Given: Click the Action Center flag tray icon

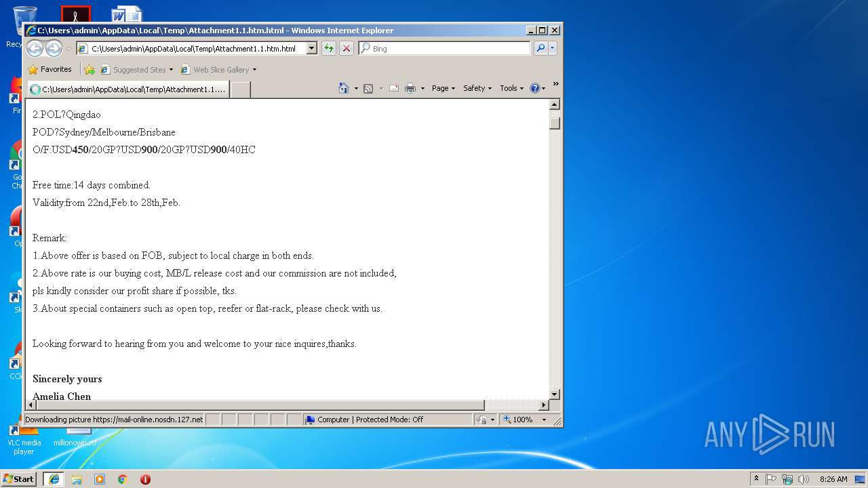Looking at the screenshot, I should [x=771, y=479].
